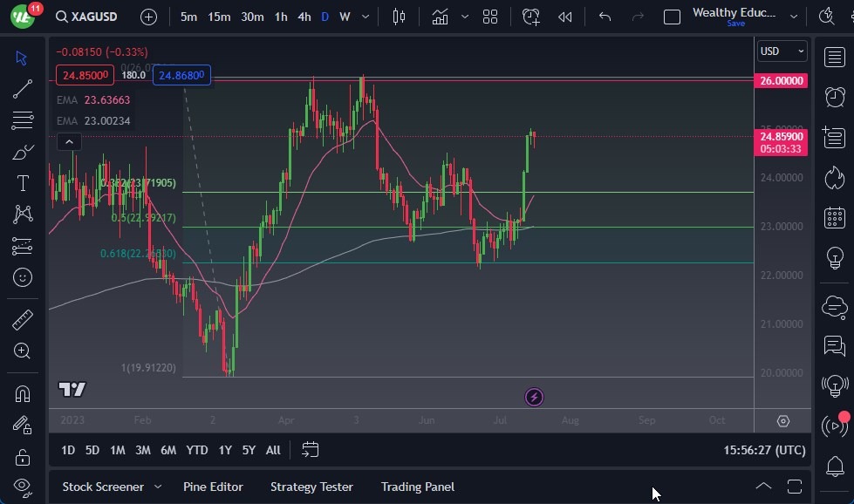
Task: Click the lightning event marker on timeline
Action: tap(534, 397)
